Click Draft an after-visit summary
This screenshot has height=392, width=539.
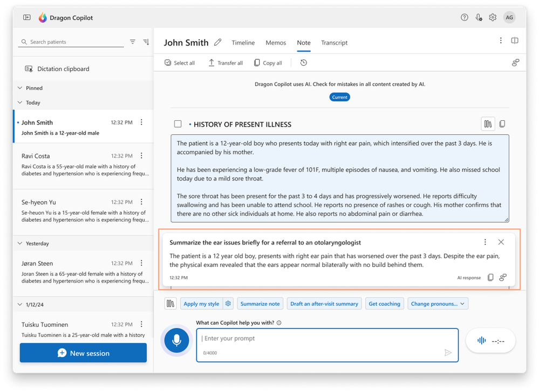(324, 304)
